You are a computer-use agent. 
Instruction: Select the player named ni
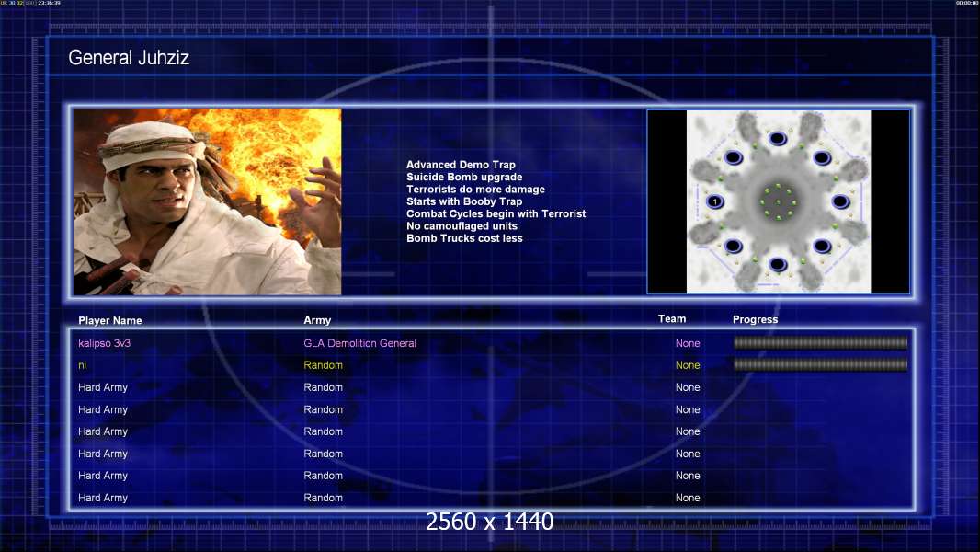point(83,365)
